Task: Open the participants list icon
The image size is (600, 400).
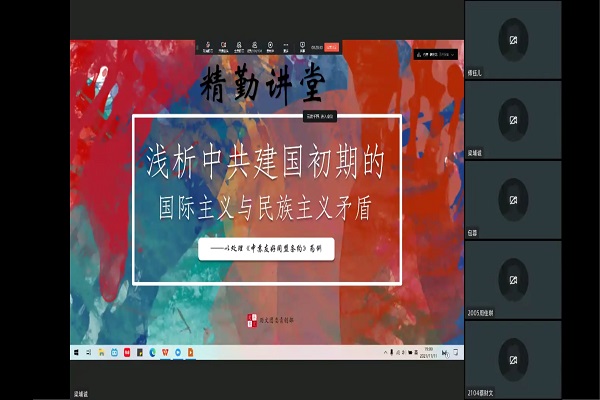Action: pos(254,46)
